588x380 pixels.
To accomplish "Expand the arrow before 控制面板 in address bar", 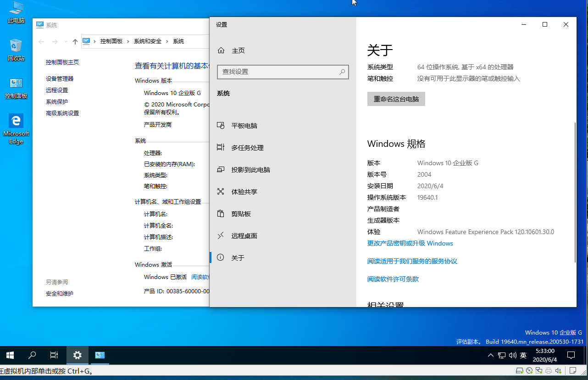I will click(94, 41).
